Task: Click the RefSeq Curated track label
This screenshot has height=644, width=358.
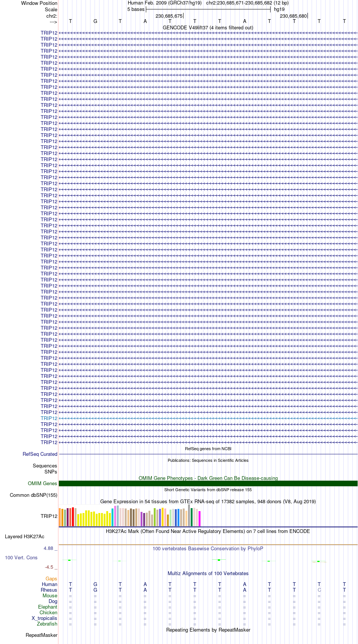Action: 40,454
